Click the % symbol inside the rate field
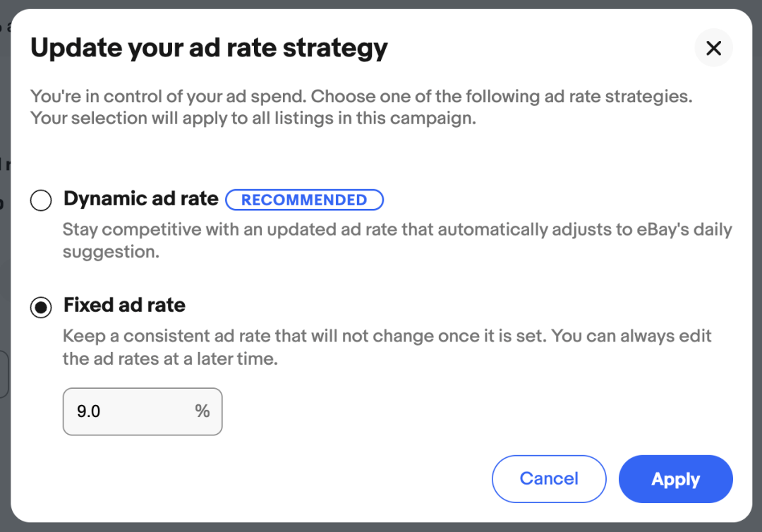This screenshot has width=762, height=532. (202, 411)
